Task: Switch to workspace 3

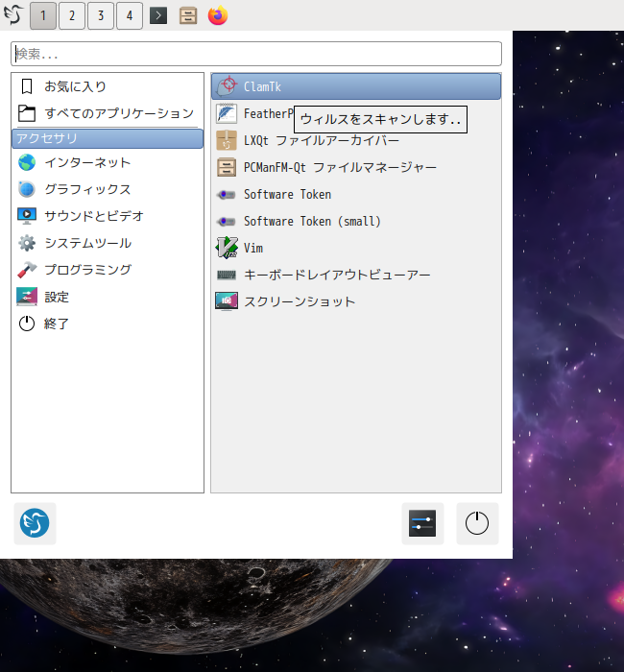Action: click(100, 16)
